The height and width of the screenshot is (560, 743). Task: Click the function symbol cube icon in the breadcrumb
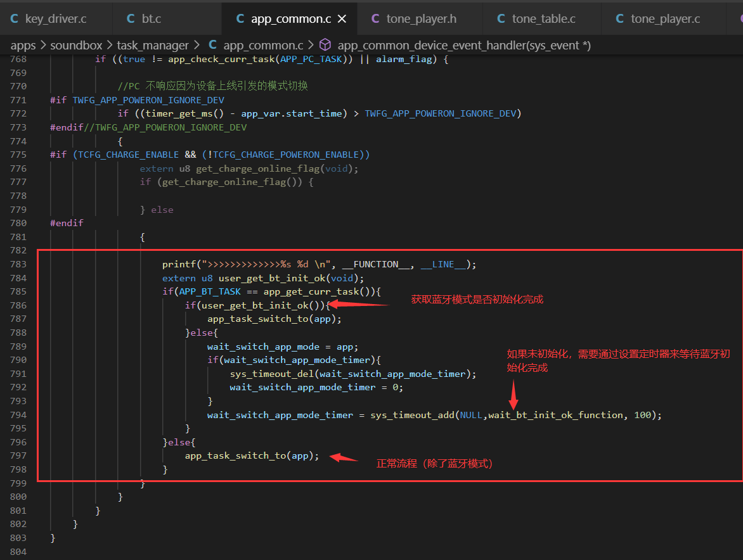(x=325, y=45)
